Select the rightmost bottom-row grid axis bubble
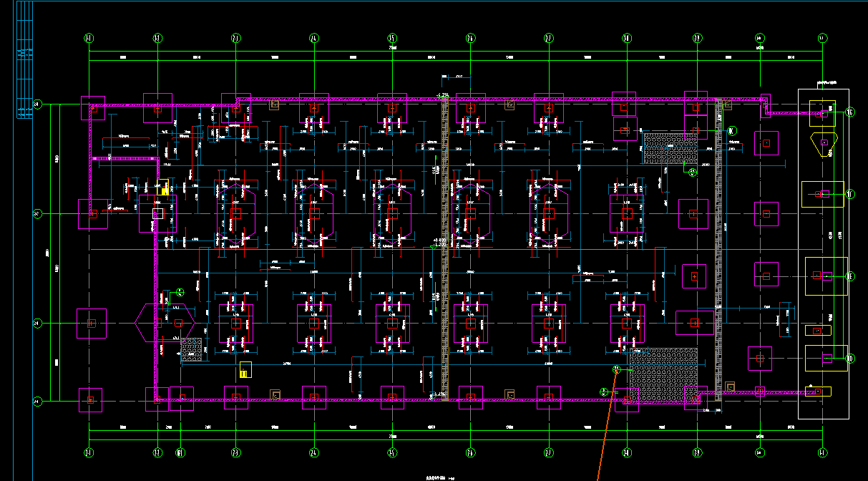868x481 pixels. coord(822,452)
